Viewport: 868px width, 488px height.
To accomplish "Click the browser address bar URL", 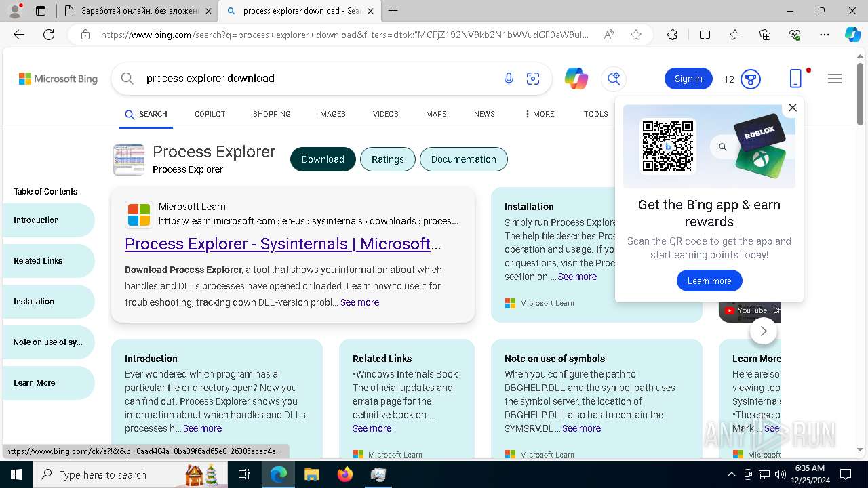I will (x=344, y=35).
